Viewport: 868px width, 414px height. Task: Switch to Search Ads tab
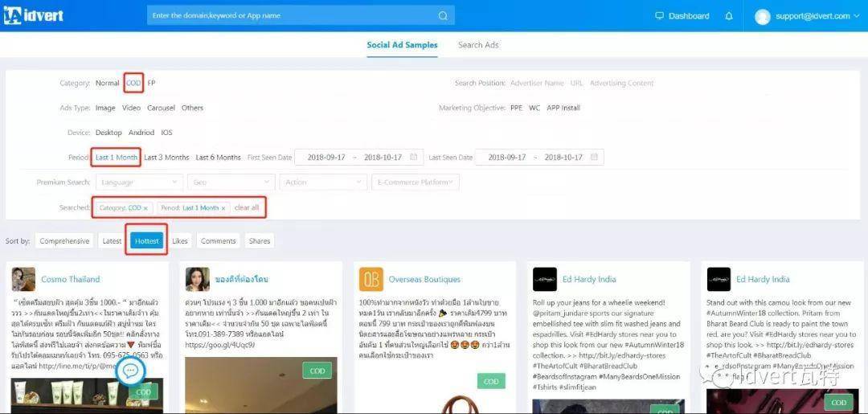coord(478,45)
